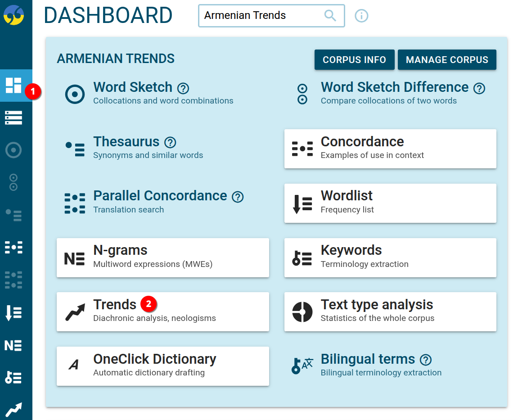This screenshot has width=518, height=420.
Task: Open Dashboard from the sidebar
Action: pos(14,85)
